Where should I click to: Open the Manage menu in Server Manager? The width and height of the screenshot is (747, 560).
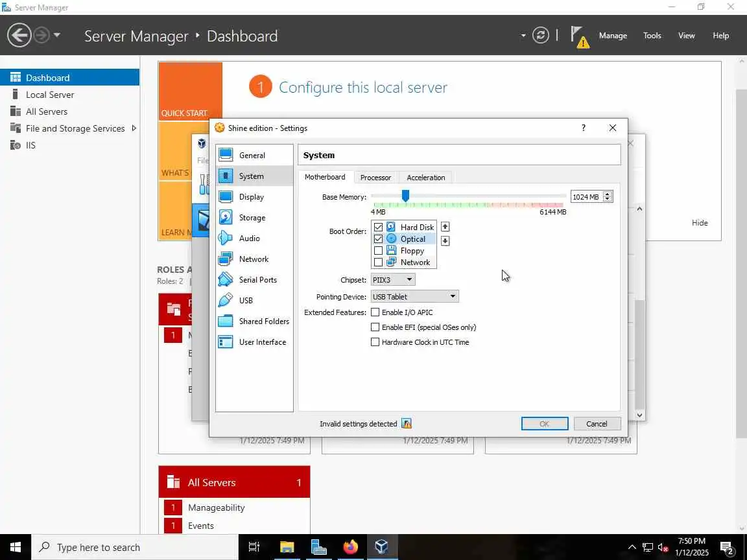coord(613,36)
